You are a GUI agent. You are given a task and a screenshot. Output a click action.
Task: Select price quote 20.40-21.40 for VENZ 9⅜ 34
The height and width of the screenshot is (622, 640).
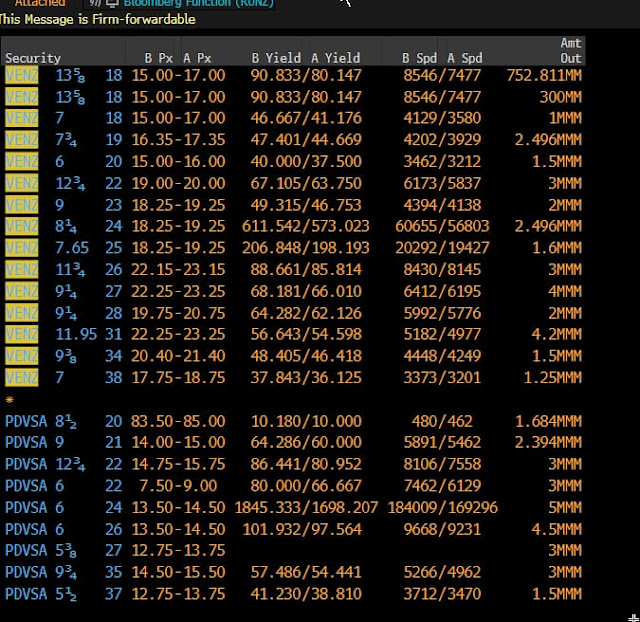[178, 356]
